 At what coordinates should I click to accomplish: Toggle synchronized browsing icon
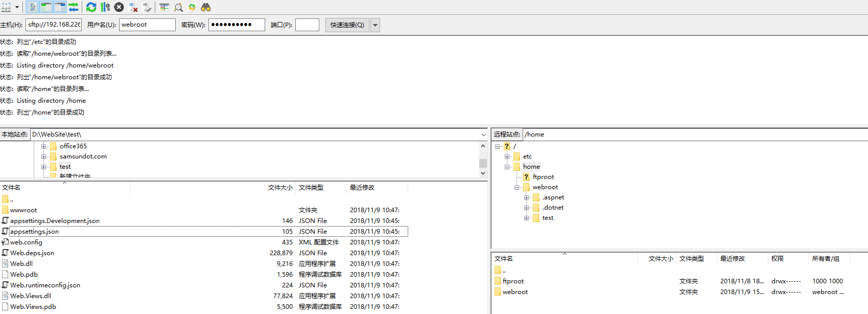[192, 7]
